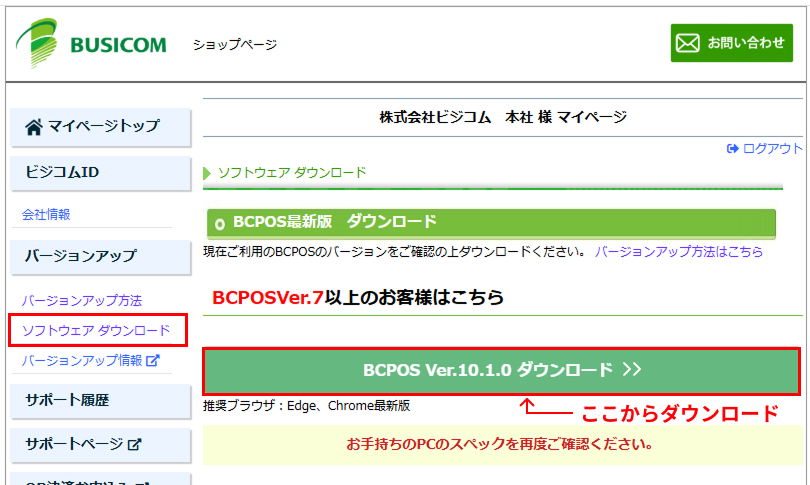The image size is (810, 485).
Task: Click the ログアウト text link
Action: click(x=772, y=148)
